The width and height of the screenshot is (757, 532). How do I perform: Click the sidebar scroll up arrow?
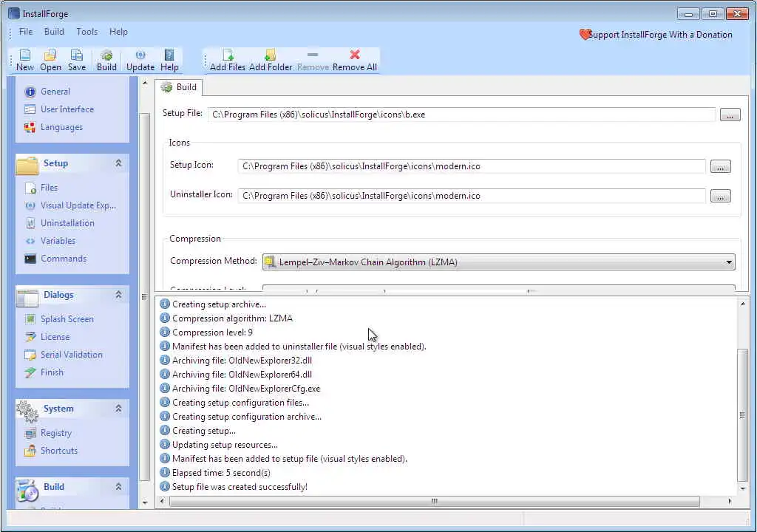pos(145,83)
